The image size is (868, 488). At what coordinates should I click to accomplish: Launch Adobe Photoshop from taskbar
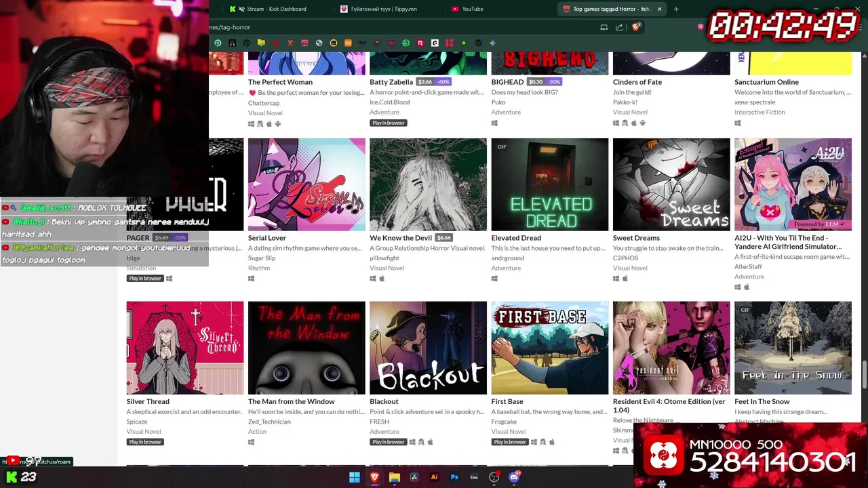coord(454,477)
